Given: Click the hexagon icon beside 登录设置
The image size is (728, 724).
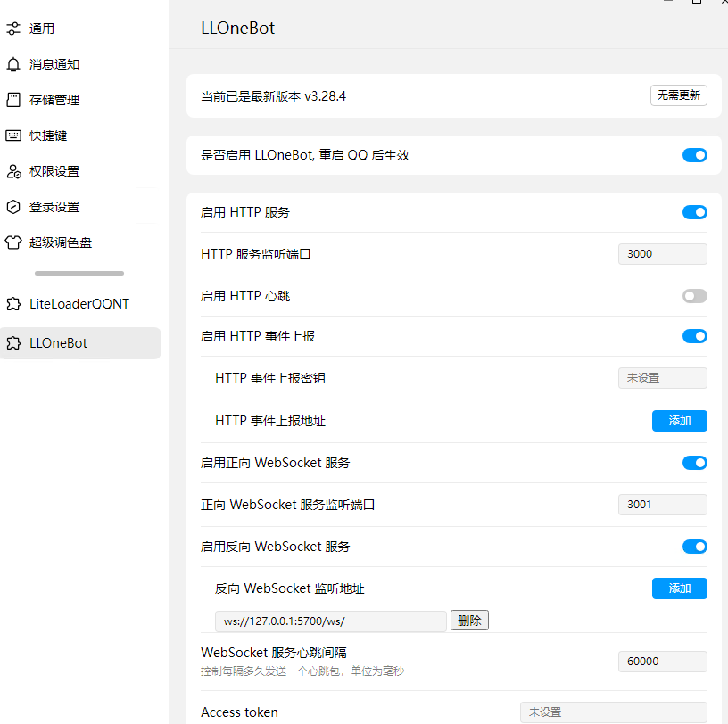Looking at the screenshot, I should [13, 207].
